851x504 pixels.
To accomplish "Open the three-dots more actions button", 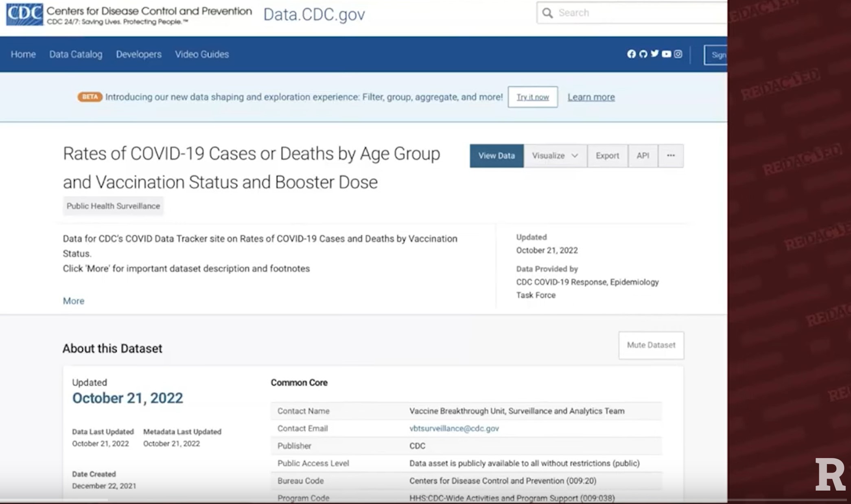I will [x=671, y=156].
